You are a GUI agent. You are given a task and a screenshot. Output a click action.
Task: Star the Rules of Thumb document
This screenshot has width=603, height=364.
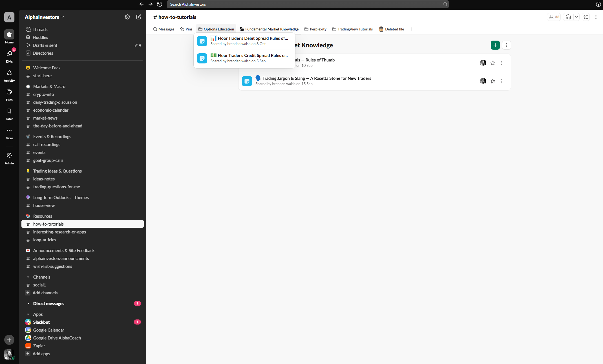tap(492, 63)
